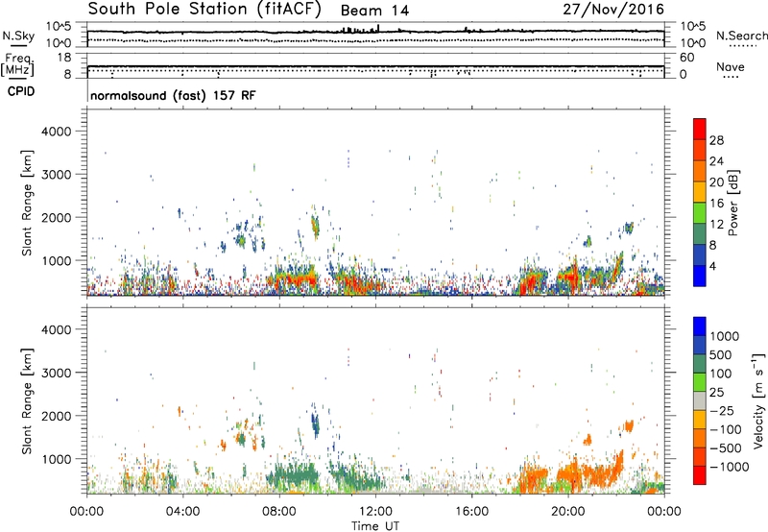The image size is (768, 532).
Task: Click the 'Freq. [MHz]' axis label
Action: 17,65
